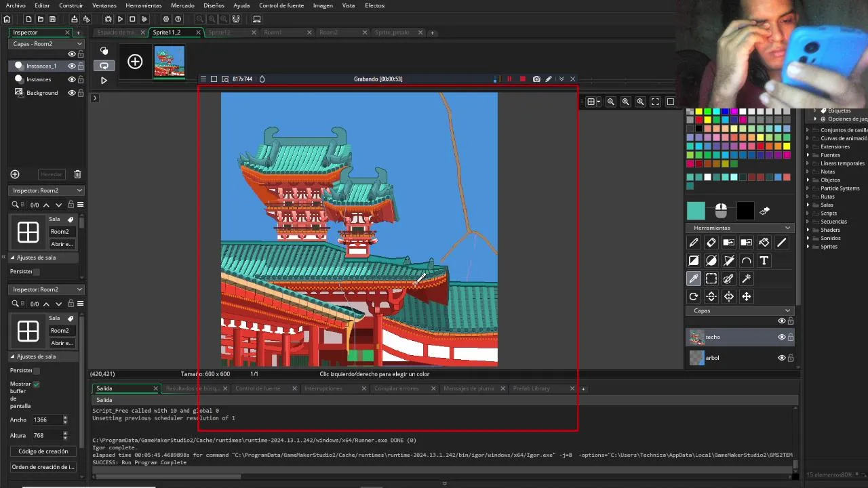Run the game with the play toolbar icon

tap(120, 19)
